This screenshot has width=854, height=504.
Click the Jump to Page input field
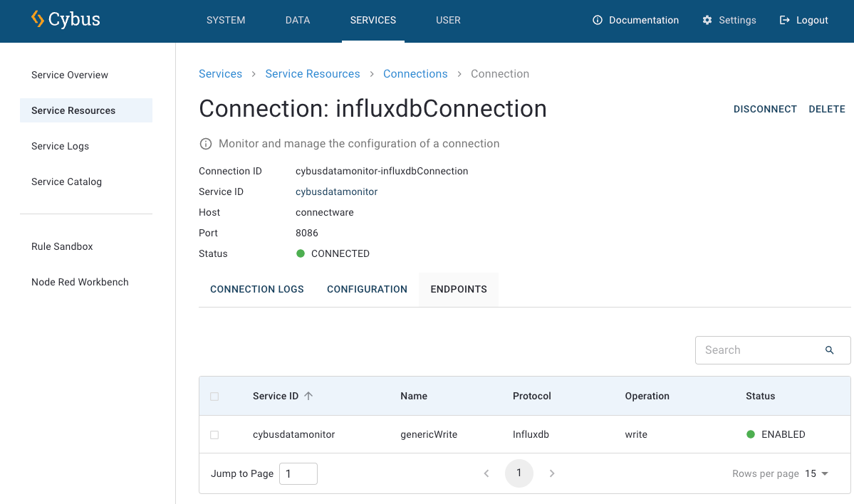(x=298, y=473)
